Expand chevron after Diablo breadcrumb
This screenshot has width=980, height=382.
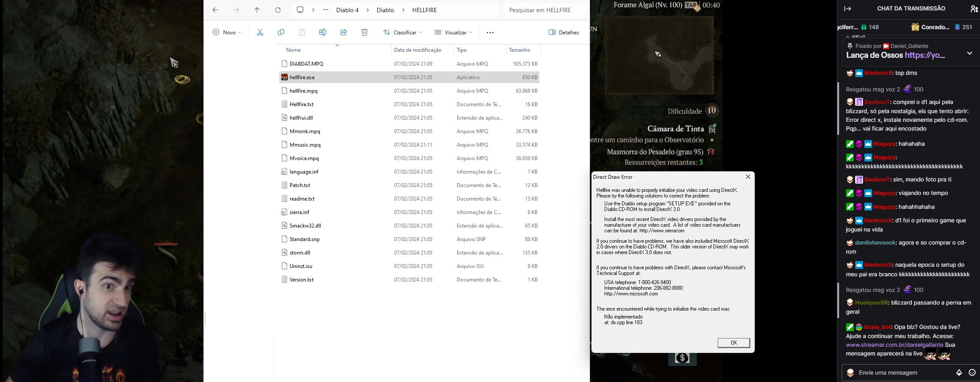(x=403, y=10)
